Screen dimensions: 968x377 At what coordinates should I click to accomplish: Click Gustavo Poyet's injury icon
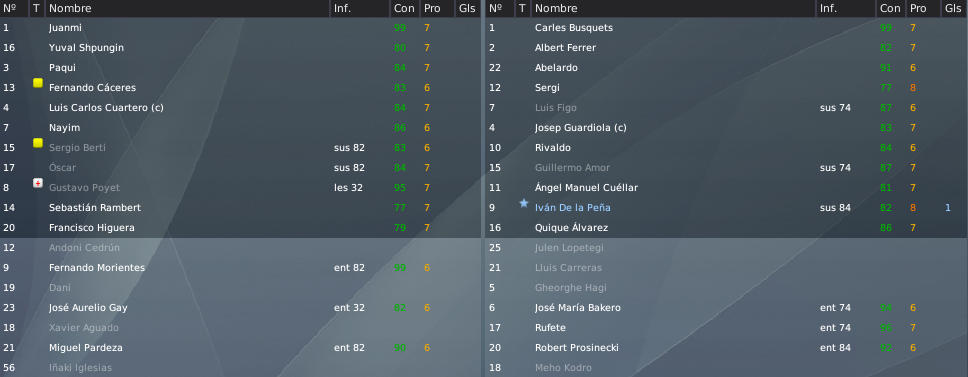click(x=38, y=183)
